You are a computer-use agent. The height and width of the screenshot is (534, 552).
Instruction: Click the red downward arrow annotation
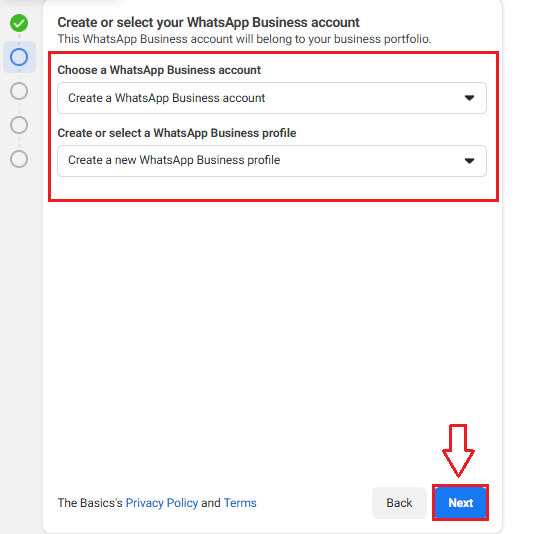[458, 451]
